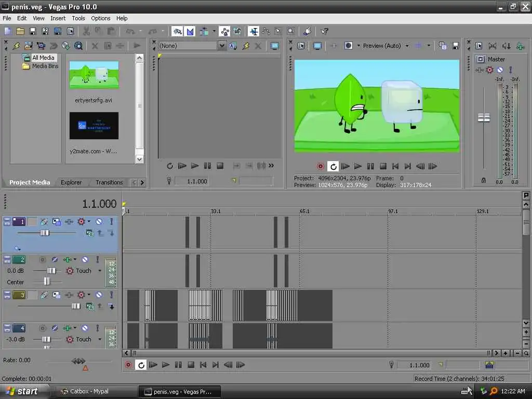Toggle Ignore Event Grouping button
Screen dimensions: 532x399
pyautogui.click(x=237, y=32)
